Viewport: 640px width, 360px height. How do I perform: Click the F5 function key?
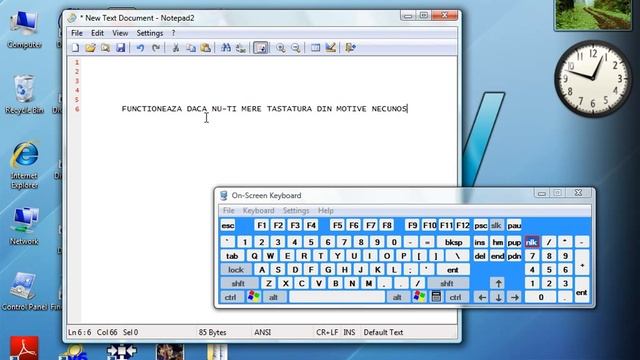(x=337, y=225)
